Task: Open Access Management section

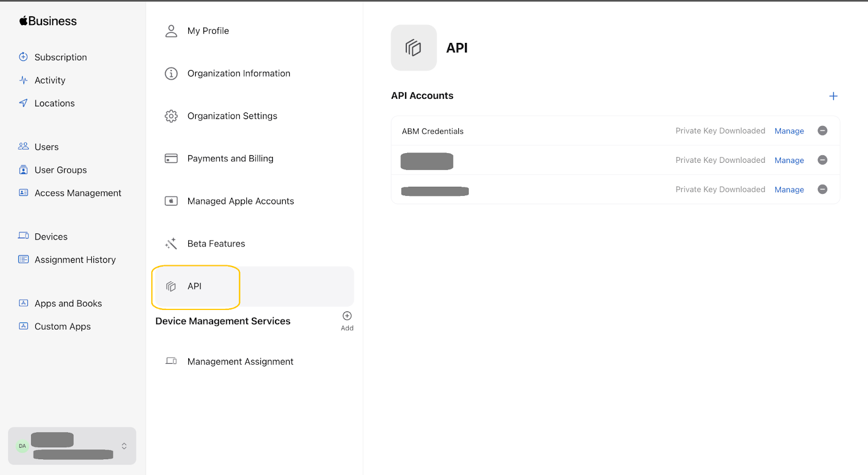Action: coord(78,193)
